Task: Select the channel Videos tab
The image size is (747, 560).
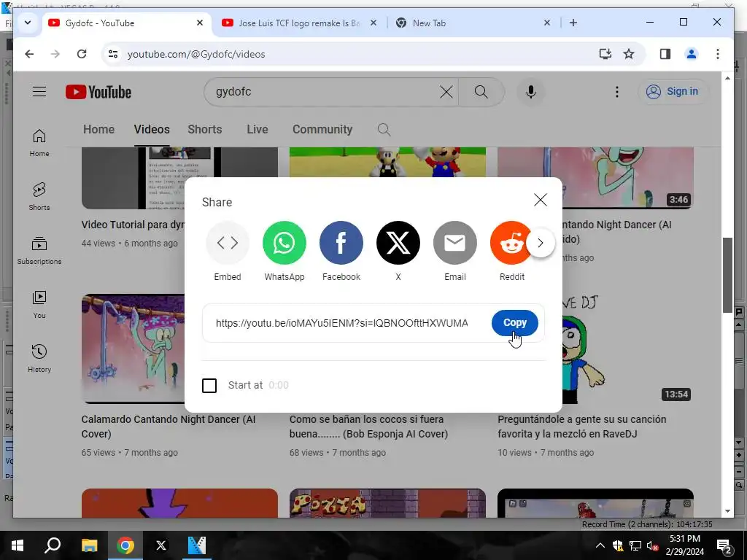Action: [152, 130]
